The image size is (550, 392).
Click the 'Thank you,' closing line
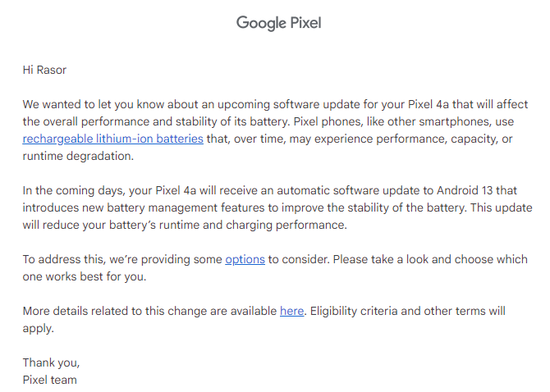(51, 362)
